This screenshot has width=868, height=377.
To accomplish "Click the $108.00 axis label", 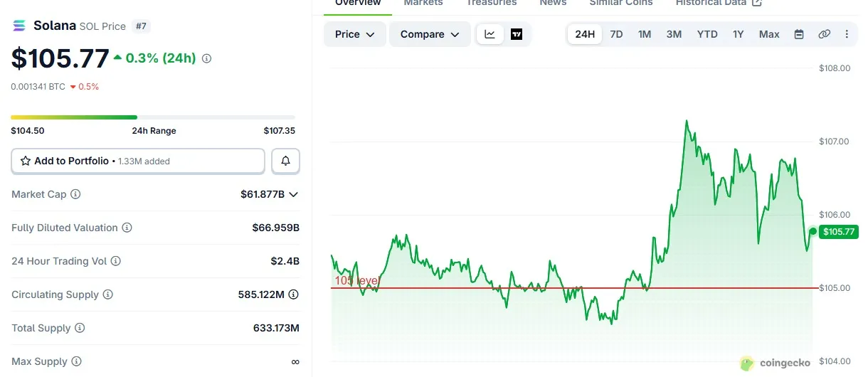I will click(835, 68).
